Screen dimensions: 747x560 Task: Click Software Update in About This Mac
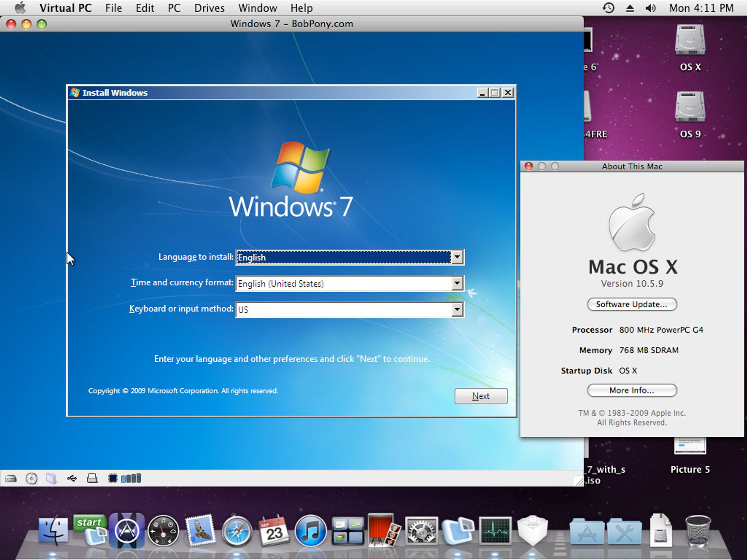pos(632,304)
